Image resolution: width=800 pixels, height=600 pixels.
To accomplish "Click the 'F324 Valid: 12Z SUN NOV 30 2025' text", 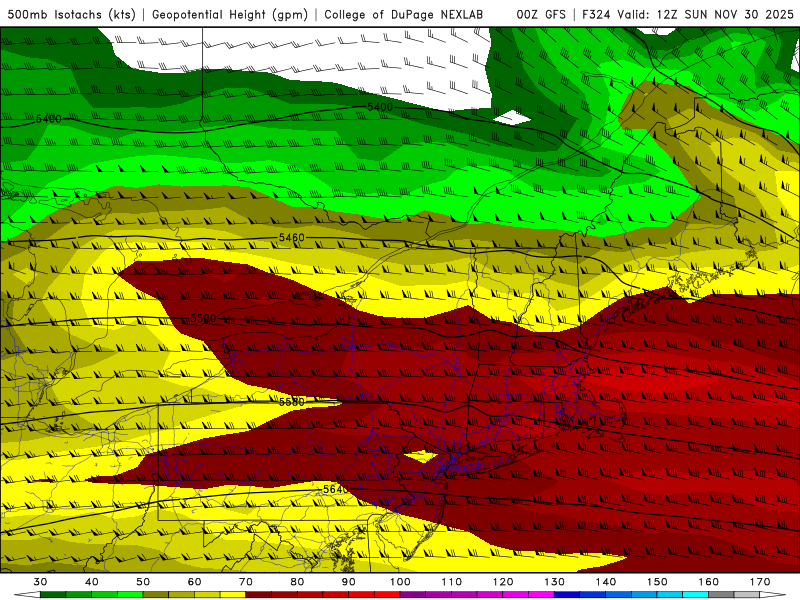I will pos(687,14).
